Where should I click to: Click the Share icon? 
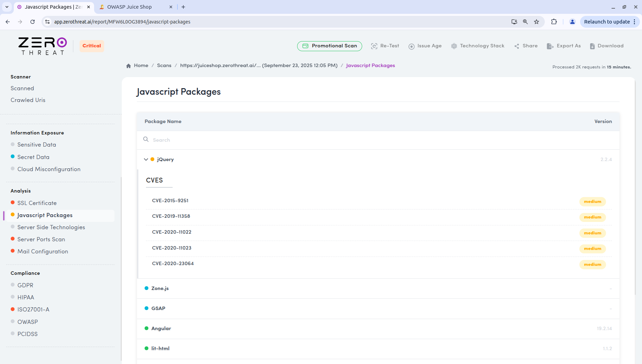click(x=517, y=46)
